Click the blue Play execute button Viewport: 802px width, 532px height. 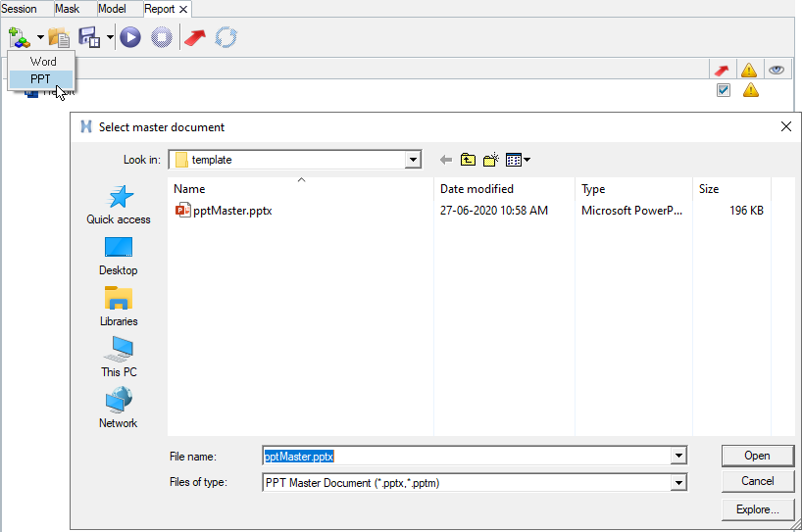tap(130, 38)
